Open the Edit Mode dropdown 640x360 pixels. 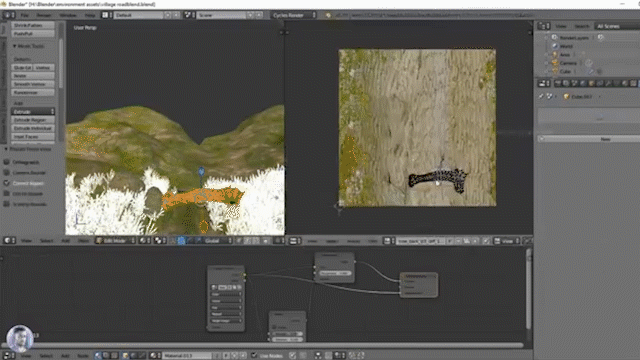click(x=116, y=241)
